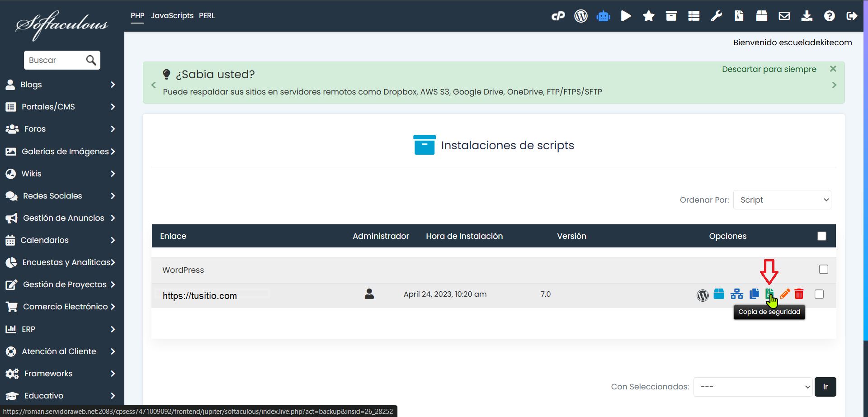This screenshot has height=417, width=868.
Task: Click the Copia de seguridad backup icon
Action: coord(769,294)
